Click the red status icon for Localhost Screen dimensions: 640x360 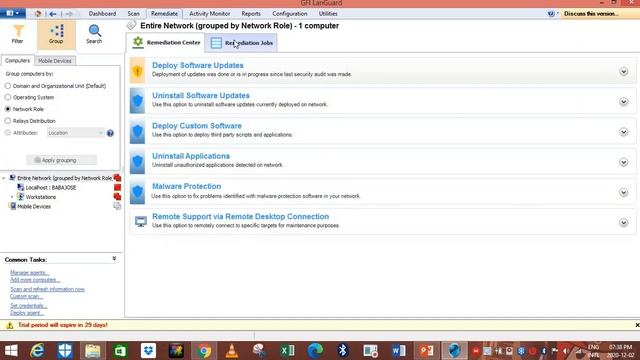coord(118,187)
